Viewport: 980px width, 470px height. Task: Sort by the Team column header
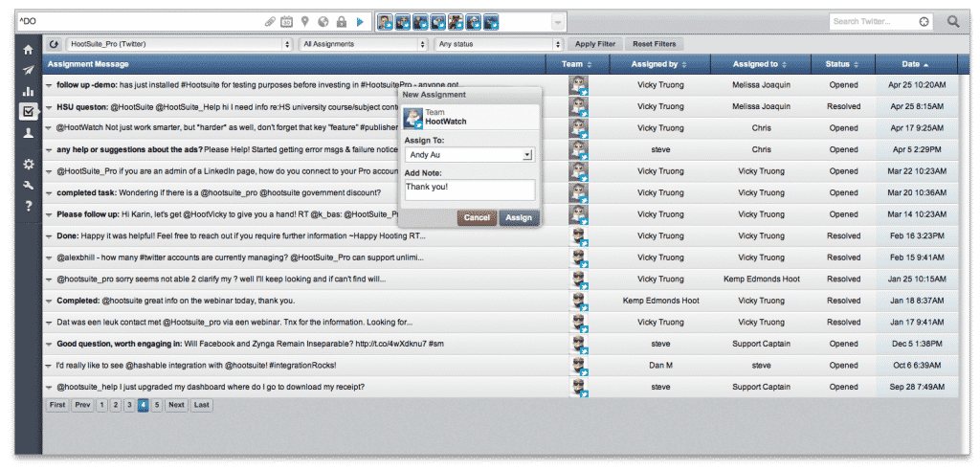(577, 64)
